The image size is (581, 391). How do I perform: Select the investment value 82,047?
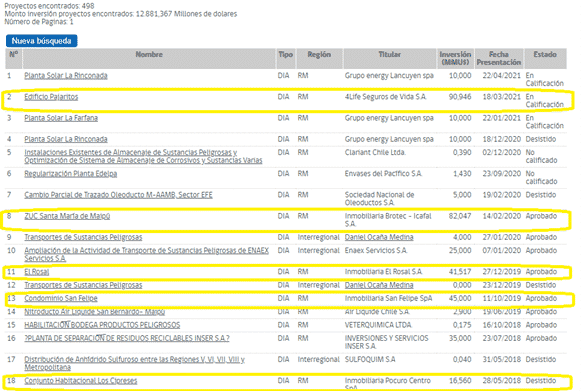click(x=460, y=216)
